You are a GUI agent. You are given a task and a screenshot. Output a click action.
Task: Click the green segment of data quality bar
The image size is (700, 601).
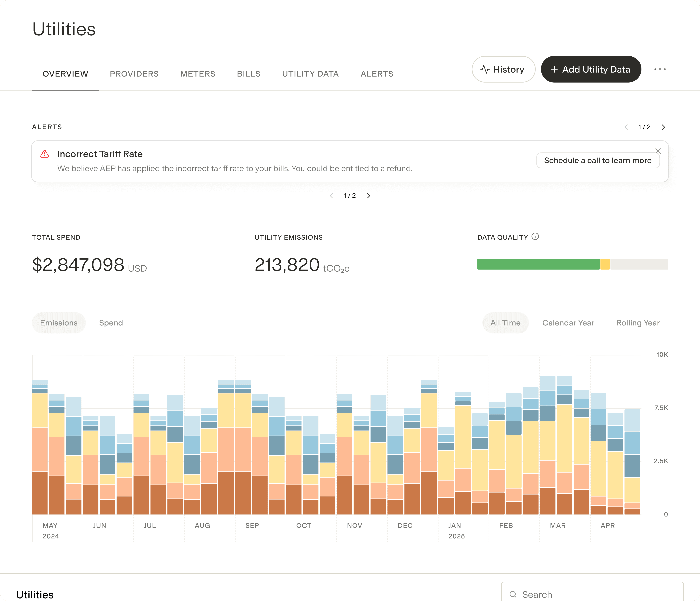[538, 264]
